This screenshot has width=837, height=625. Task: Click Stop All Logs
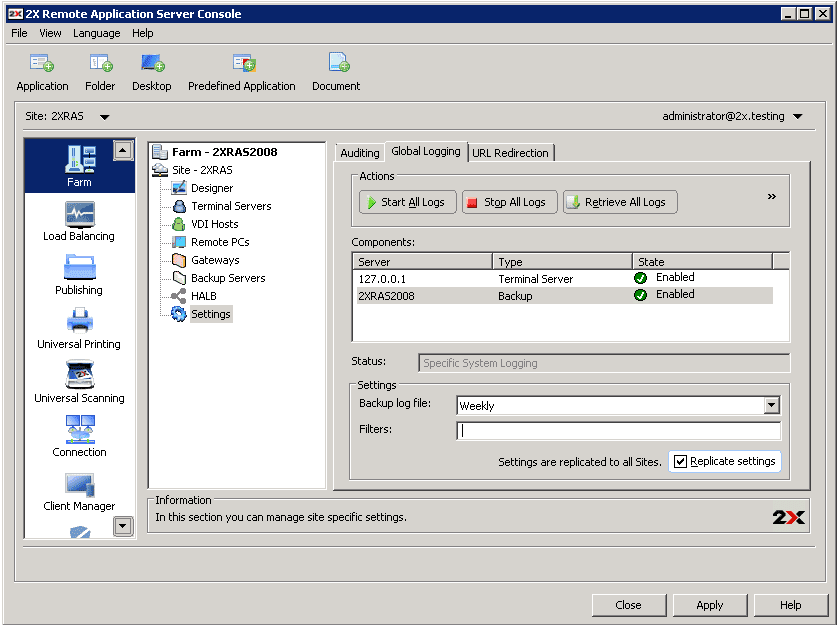click(509, 202)
